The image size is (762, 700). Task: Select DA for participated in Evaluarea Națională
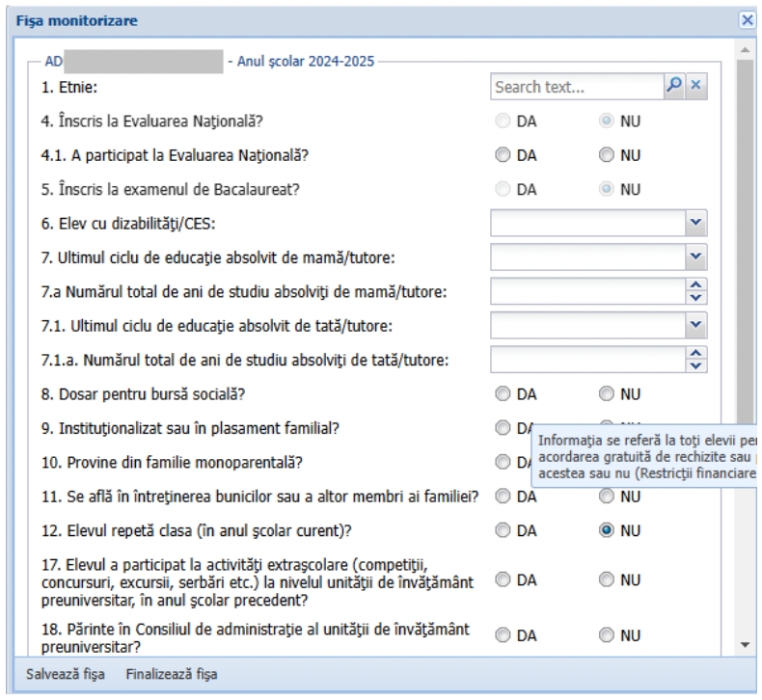coord(502,155)
